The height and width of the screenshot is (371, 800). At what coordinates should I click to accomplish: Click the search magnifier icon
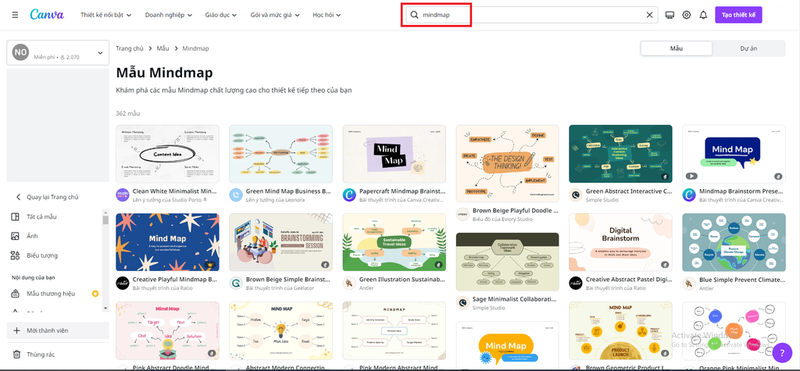point(414,15)
